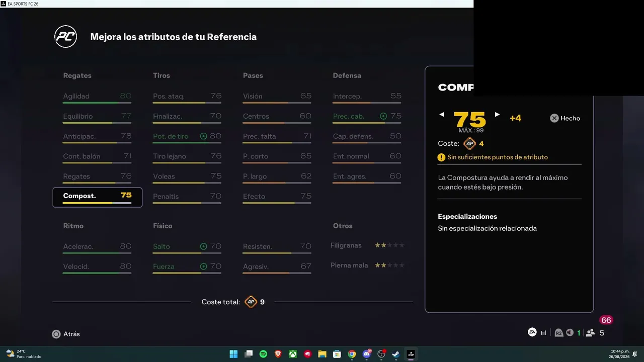The height and width of the screenshot is (362, 644).
Task: Click the connection signal bars icon
Action: pos(543,333)
